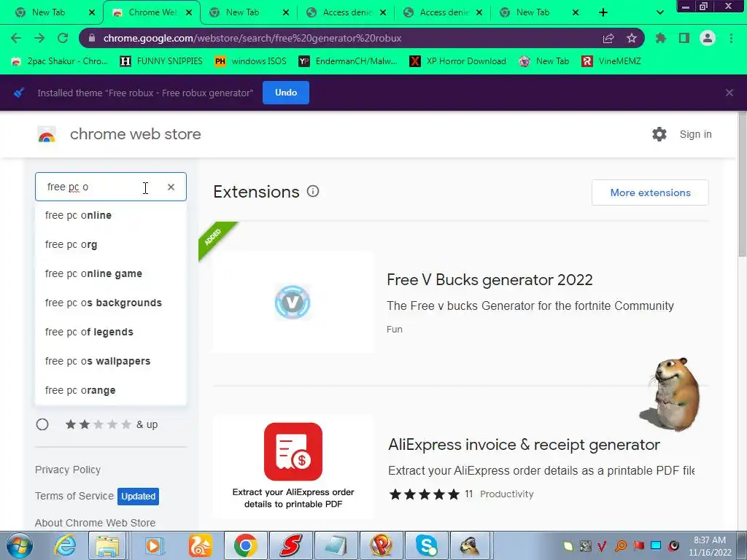The width and height of the screenshot is (747, 560).
Task: Choose suggestion 'free pc online game'
Action: pos(111,273)
